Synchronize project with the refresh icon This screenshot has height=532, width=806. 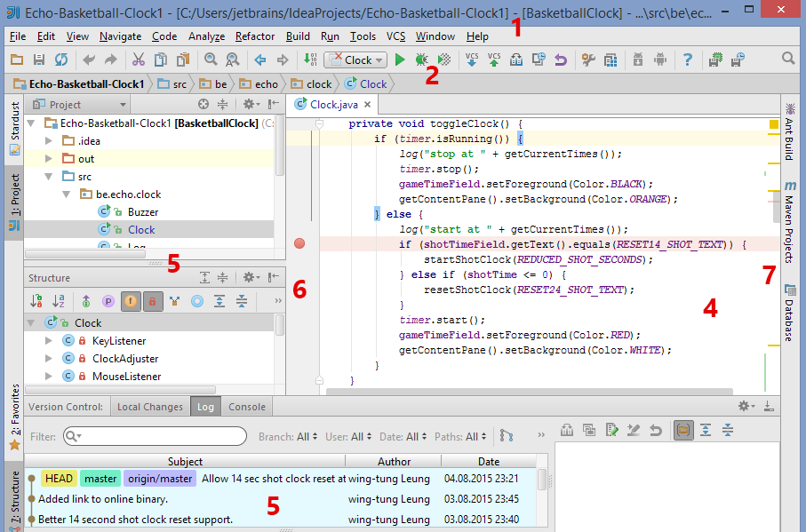61,60
